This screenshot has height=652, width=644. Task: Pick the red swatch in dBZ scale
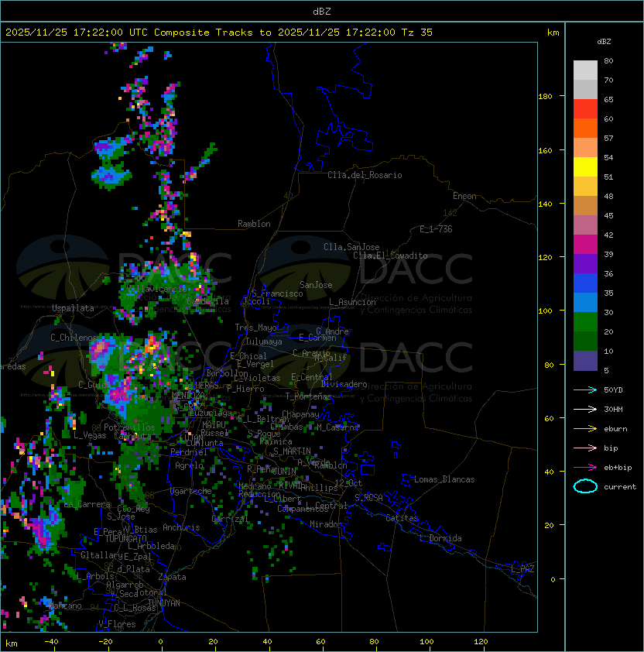tap(585, 109)
